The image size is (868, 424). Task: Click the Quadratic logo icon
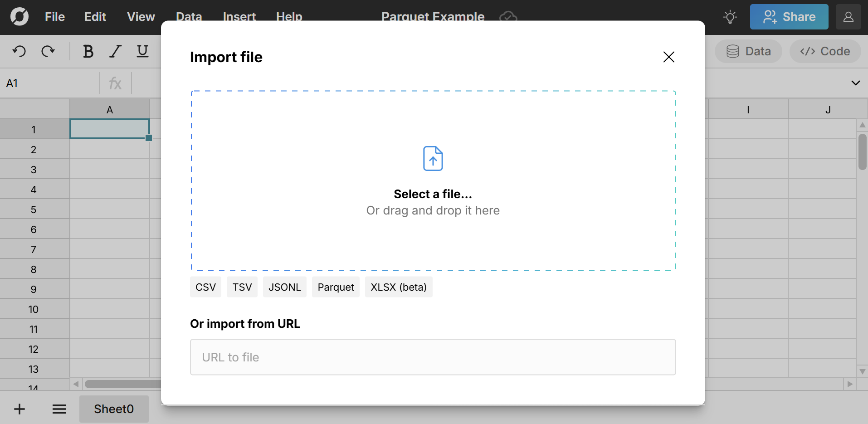coord(20,17)
